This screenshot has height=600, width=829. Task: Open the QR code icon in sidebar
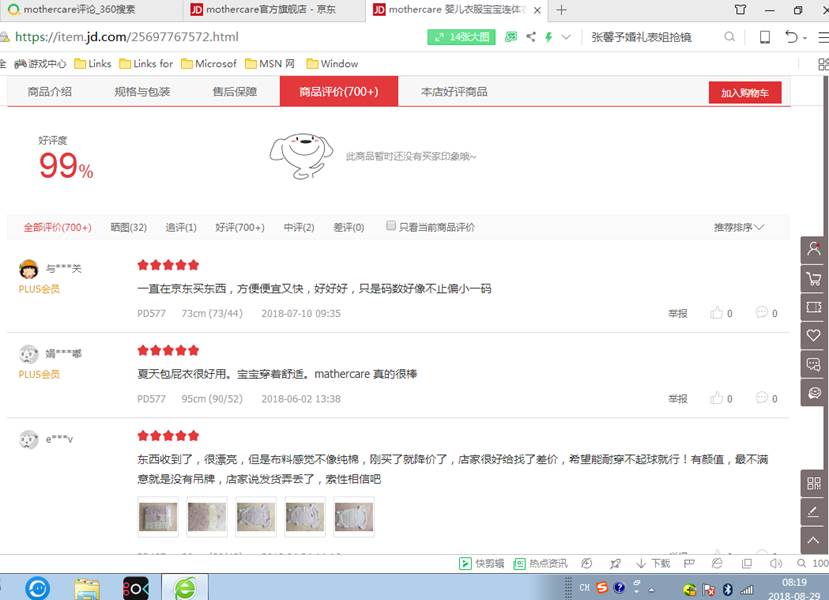coord(814,484)
